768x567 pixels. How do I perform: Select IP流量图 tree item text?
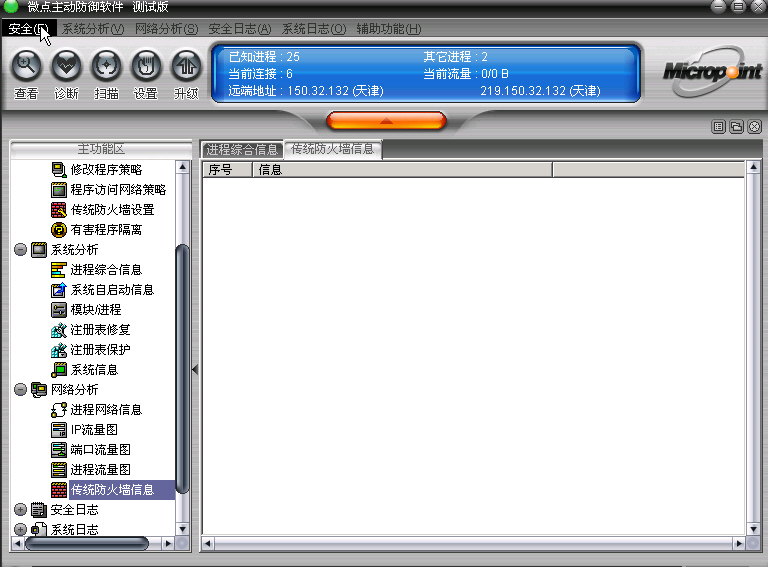point(94,430)
